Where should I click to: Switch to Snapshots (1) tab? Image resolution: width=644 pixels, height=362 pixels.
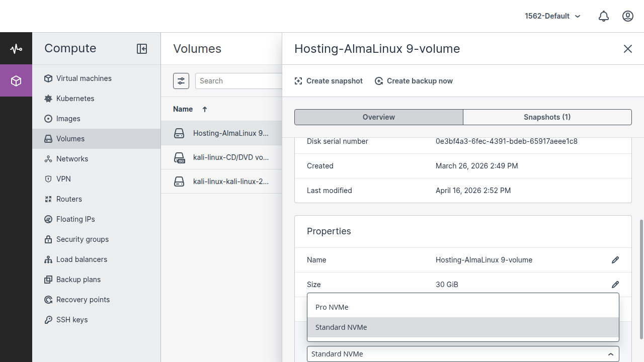click(x=547, y=117)
